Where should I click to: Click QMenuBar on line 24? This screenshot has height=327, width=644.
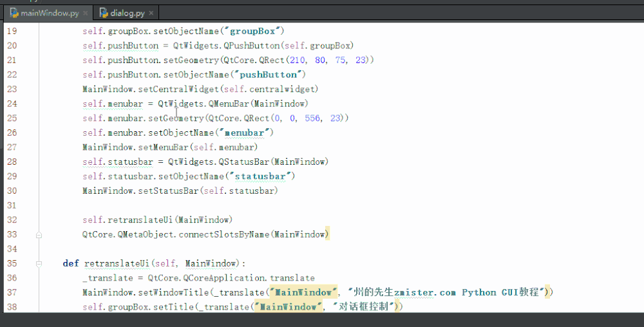[x=229, y=104]
